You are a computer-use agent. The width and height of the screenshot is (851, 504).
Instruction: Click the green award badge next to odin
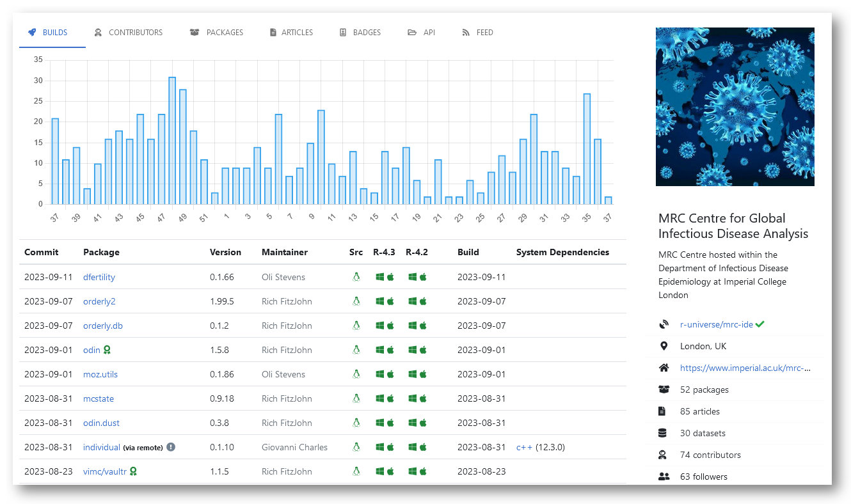tap(107, 350)
